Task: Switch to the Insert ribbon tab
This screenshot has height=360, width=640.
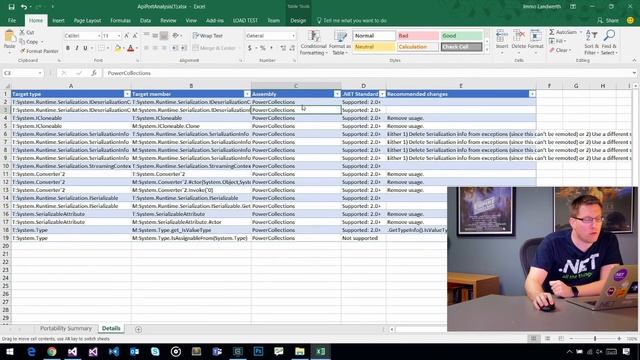Action: click(x=58, y=20)
